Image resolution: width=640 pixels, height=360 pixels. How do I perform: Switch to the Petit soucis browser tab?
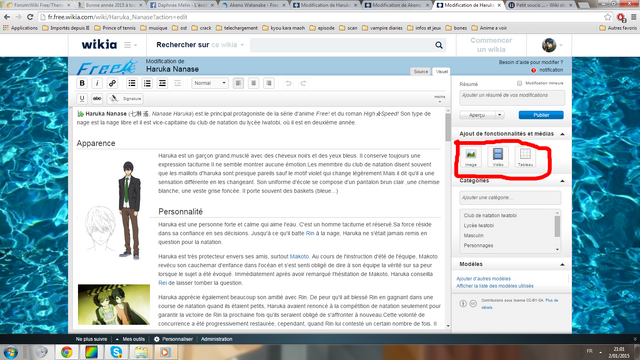541,5
